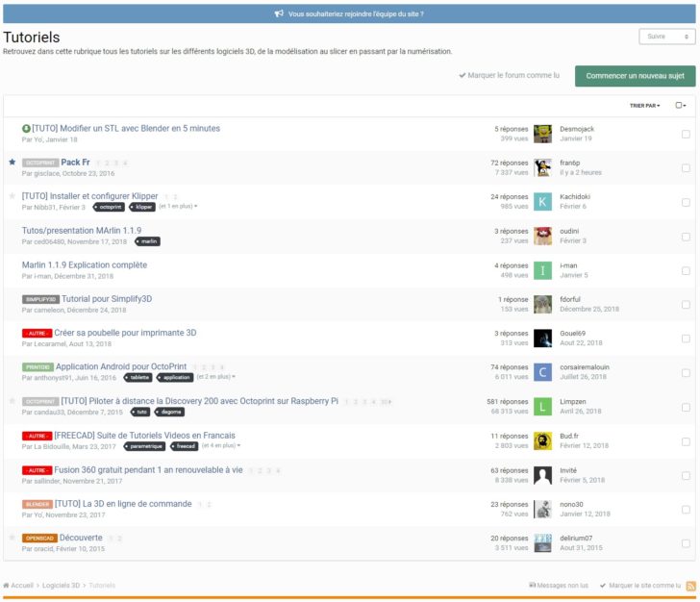This screenshot has height=602, width=700.
Task: Open fran6p's penguin avatar
Action: [542, 168]
